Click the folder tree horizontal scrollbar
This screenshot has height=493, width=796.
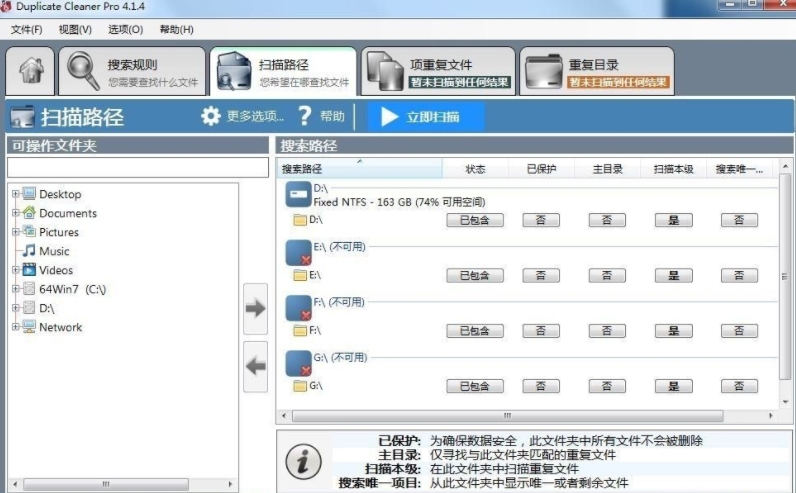(x=106, y=484)
